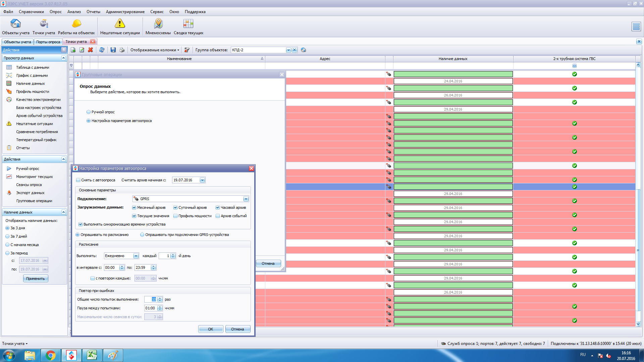Toggle time synchronization checkbox
This screenshot has height=362, width=644.
(80, 224)
